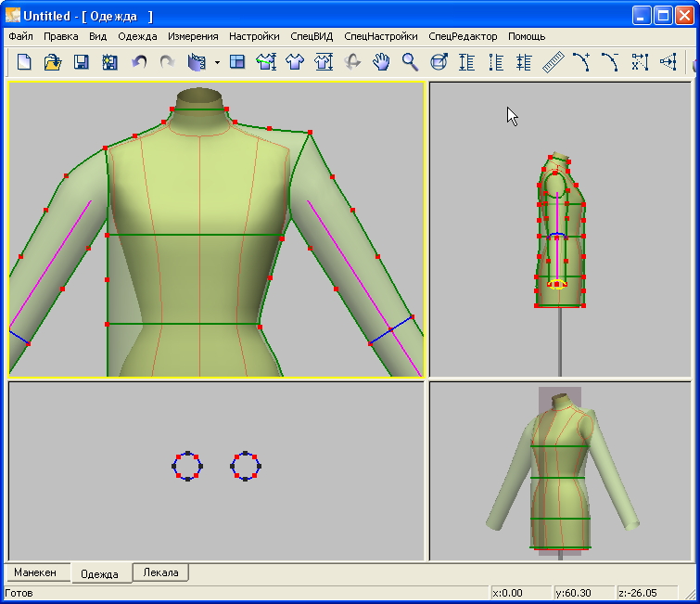Undo the last action
This screenshot has height=604, width=700.
click(x=139, y=62)
